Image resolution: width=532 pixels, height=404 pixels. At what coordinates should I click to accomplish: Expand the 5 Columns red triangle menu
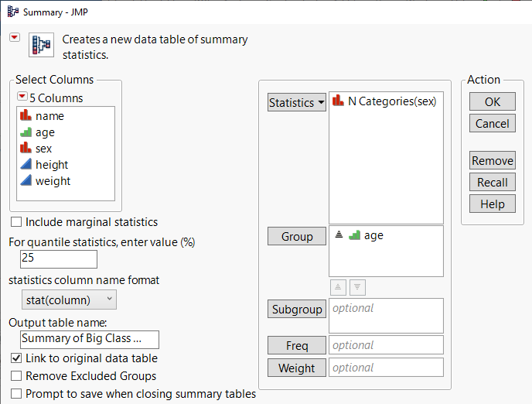22,98
